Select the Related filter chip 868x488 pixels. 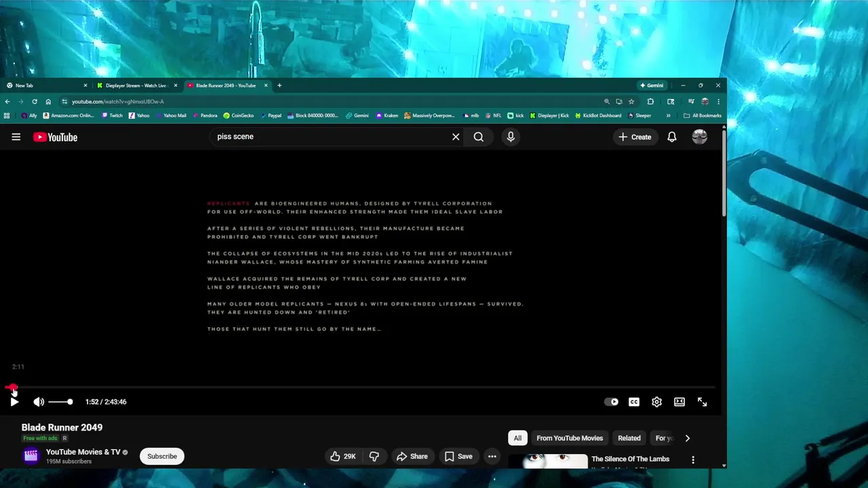[629, 438]
